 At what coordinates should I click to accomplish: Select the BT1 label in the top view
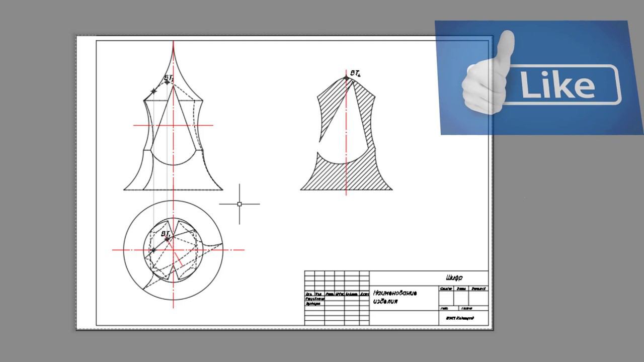pos(166,234)
